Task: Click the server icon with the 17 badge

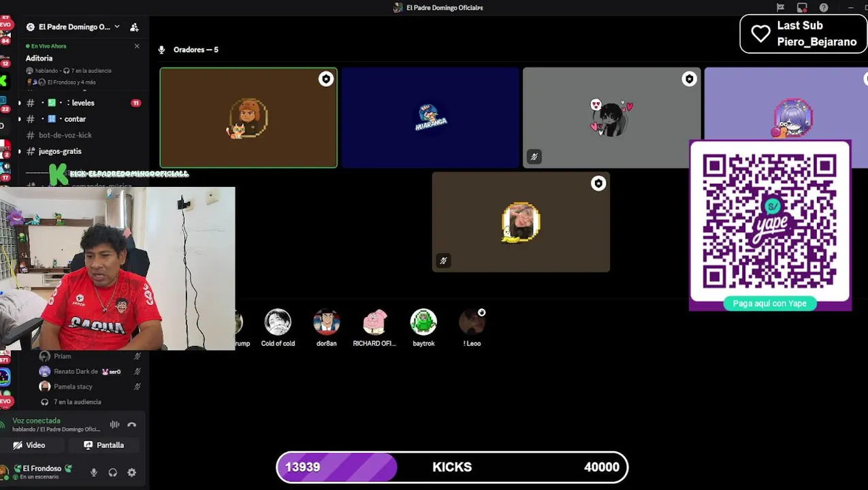Action: pos(4,173)
